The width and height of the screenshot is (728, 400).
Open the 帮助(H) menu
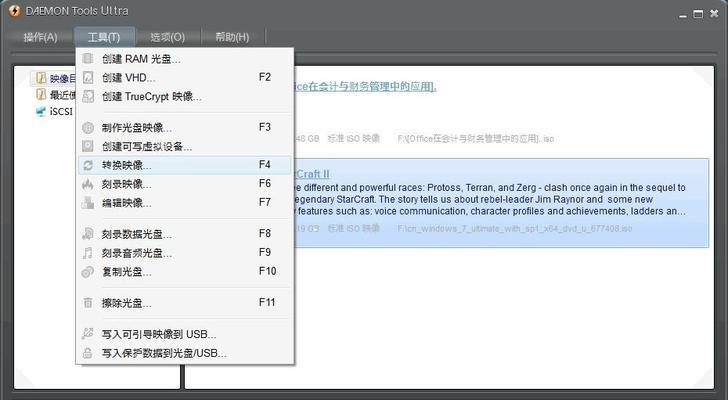232,37
